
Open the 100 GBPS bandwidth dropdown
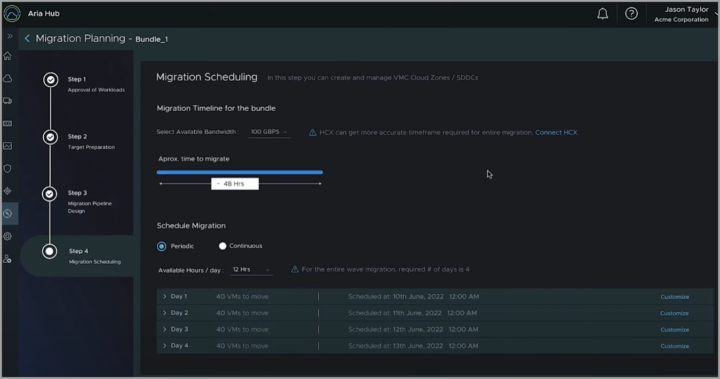pos(269,132)
